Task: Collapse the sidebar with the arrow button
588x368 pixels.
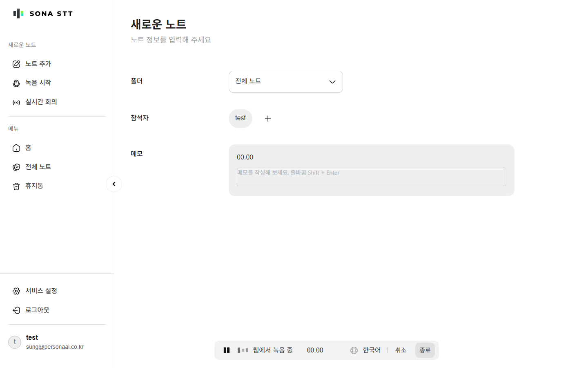Action: coord(114,184)
